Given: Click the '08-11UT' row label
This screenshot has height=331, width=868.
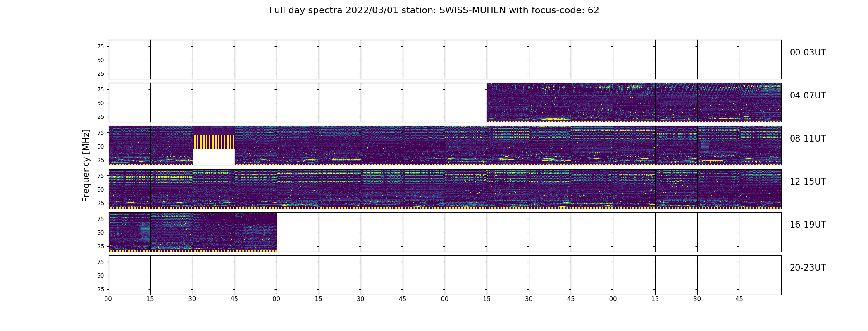Looking at the screenshot, I should 808,139.
